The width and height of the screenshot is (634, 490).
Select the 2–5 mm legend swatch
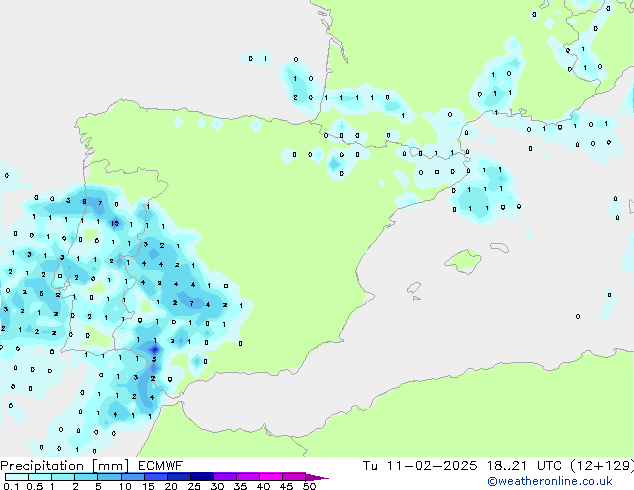tap(86, 477)
